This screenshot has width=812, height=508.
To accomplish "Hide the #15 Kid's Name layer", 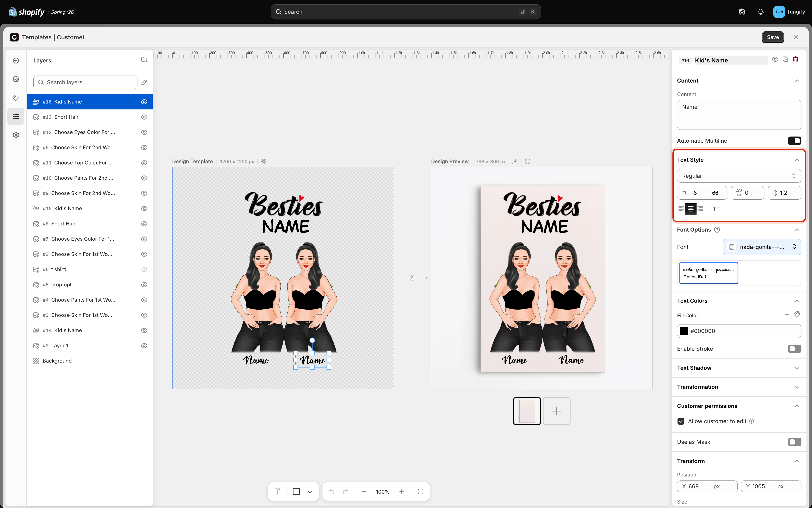I will (x=144, y=208).
